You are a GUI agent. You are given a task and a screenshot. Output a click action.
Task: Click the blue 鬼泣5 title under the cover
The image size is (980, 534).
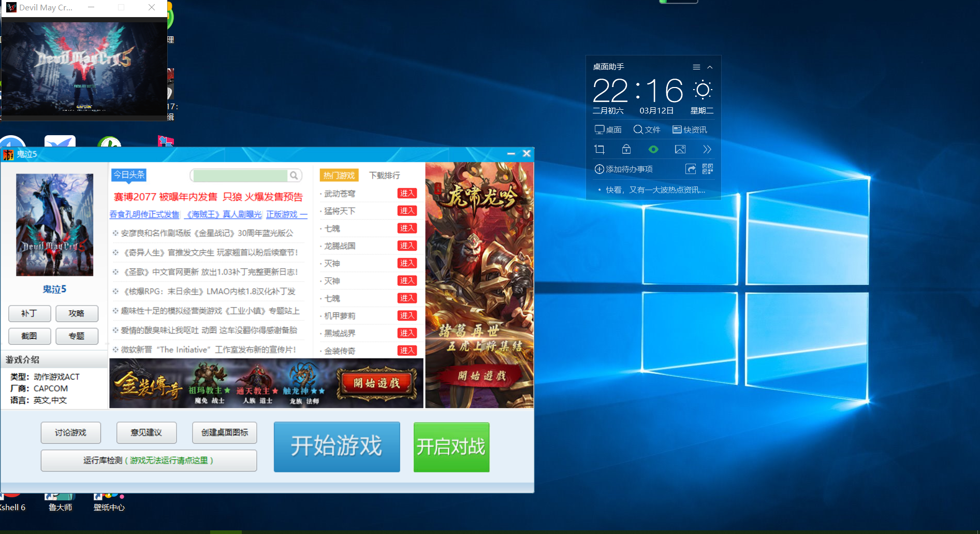point(54,289)
